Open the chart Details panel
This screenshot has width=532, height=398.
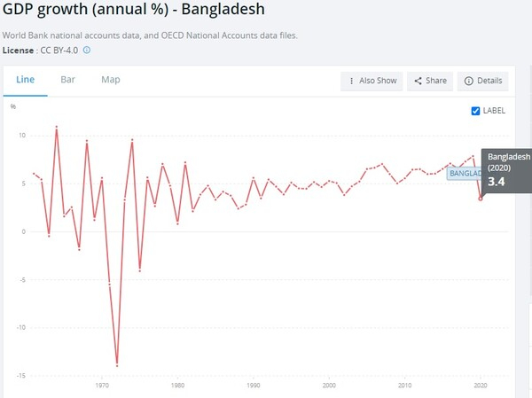(482, 81)
